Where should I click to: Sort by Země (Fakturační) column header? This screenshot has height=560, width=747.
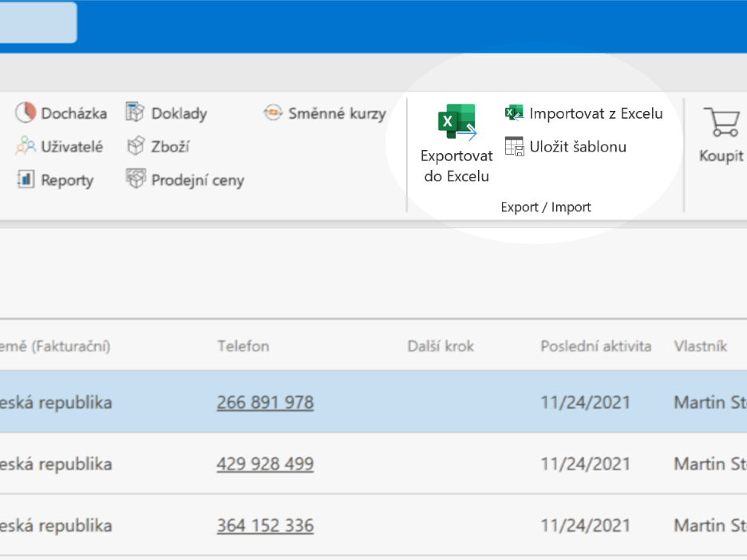pos(55,346)
